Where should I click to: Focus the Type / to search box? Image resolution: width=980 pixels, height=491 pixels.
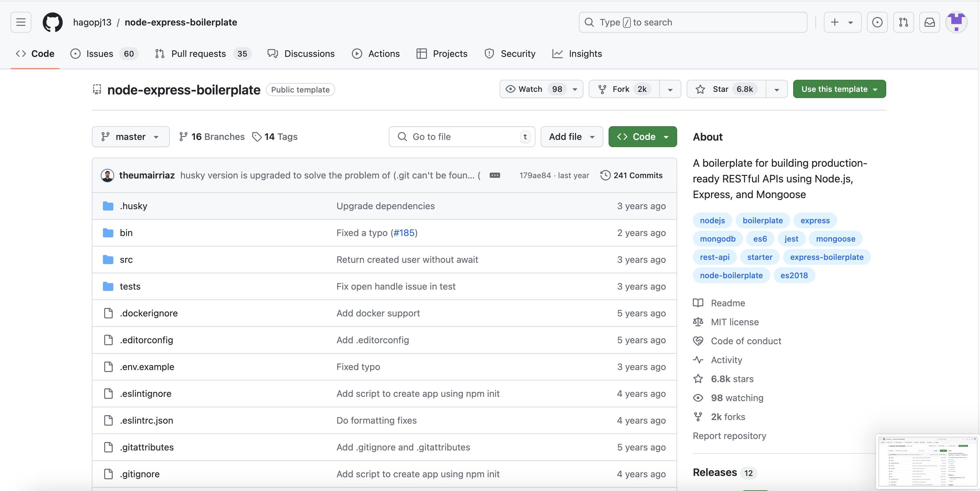coord(693,22)
